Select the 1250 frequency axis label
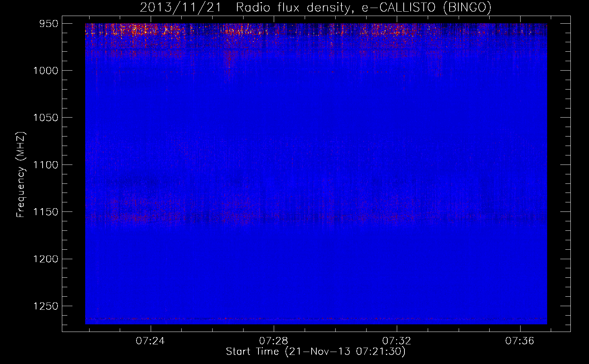589x364 pixels. point(46,306)
